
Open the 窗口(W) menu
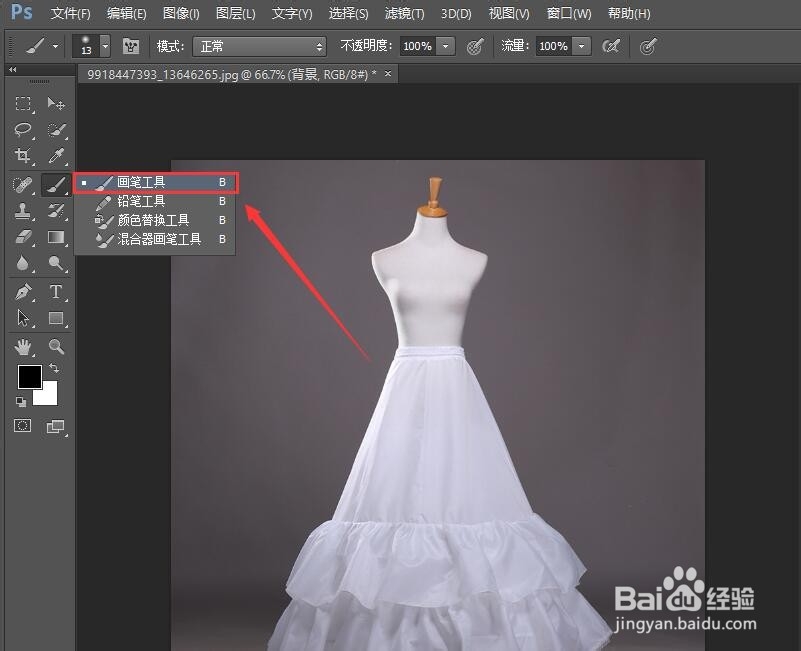569,13
